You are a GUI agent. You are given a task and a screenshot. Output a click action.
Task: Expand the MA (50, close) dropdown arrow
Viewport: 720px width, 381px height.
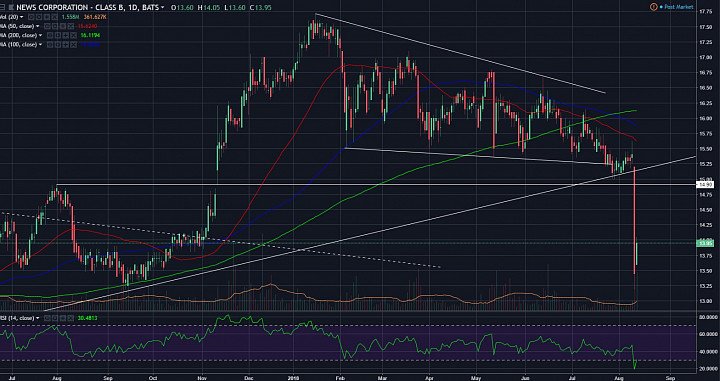coord(38,26)
